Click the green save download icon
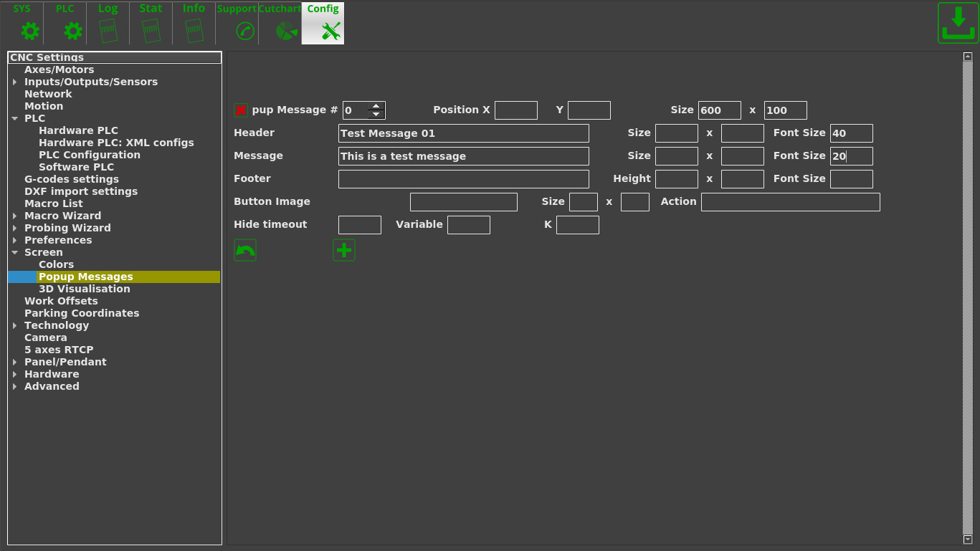 958,24
